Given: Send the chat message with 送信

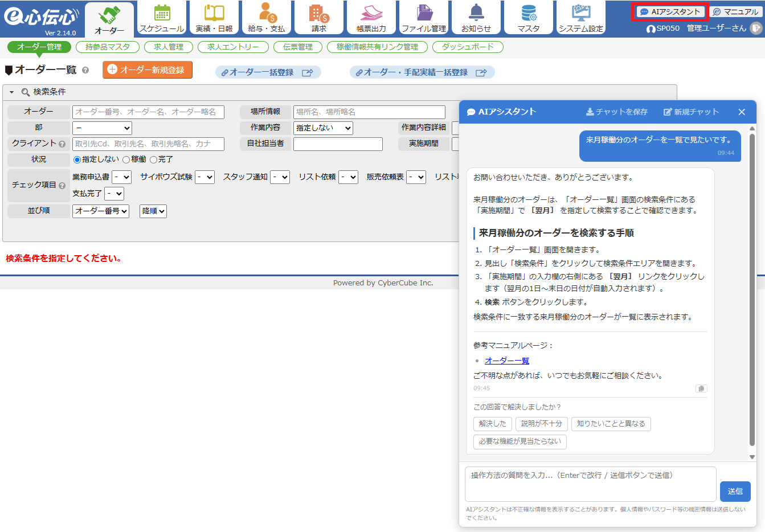Looking at the screenshot, I should [x=735, y=492].
